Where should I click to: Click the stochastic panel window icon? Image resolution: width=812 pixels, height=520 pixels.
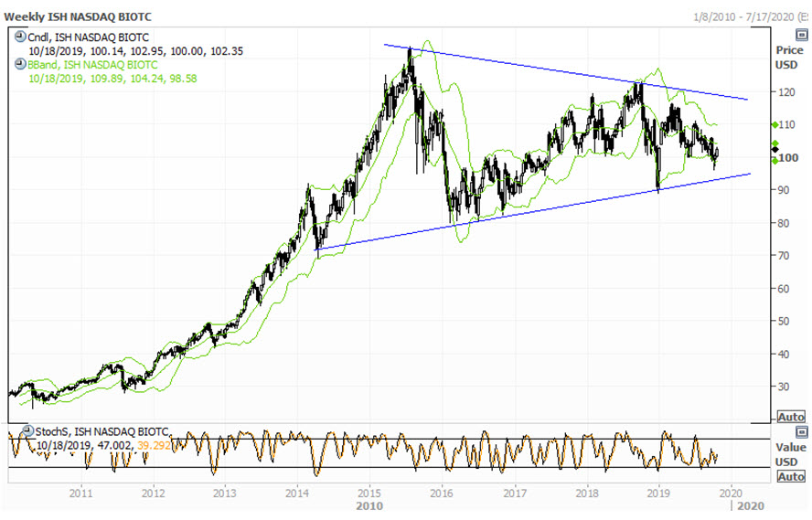click(801, 431)
